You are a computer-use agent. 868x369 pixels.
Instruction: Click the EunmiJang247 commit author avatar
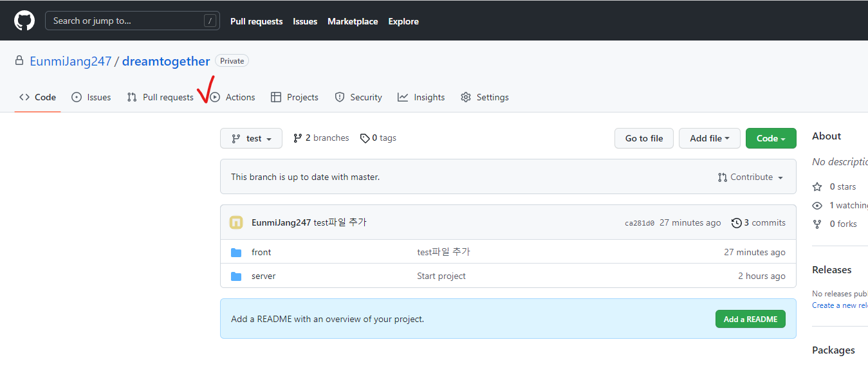pos(236,222)
